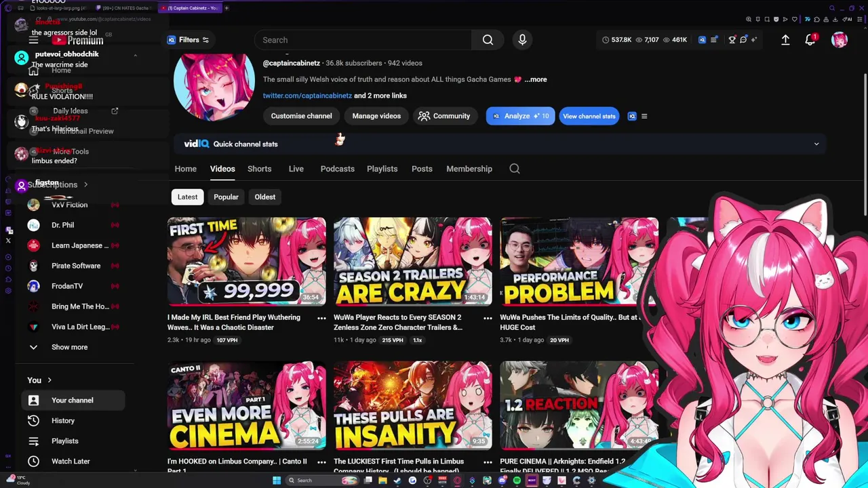Click Manage videos button
This screenshot has height=488, width=868.
pos(376,116)
